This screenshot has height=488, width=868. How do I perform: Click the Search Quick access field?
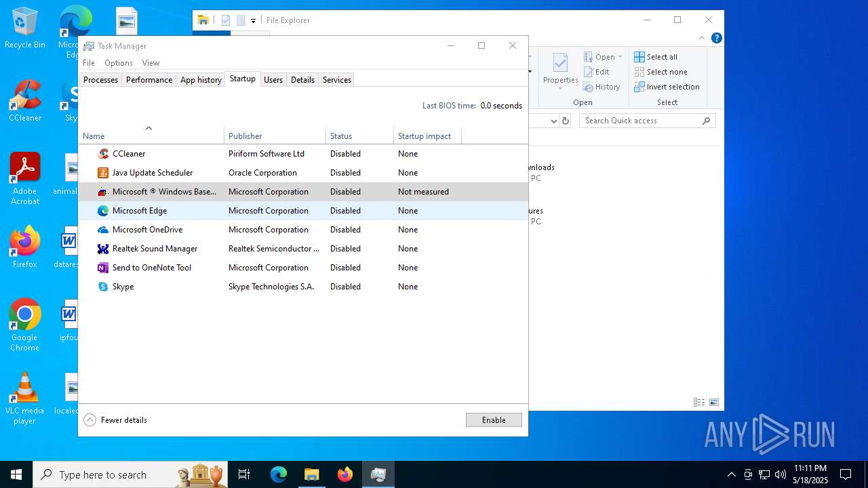[648, 121]
